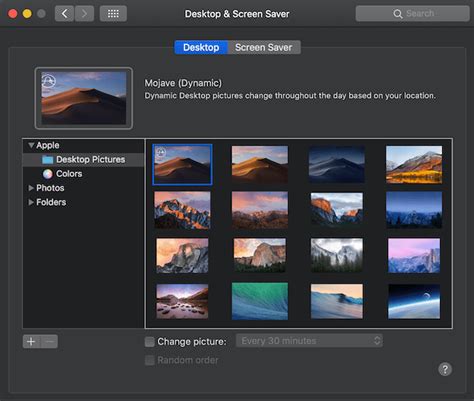This screenshot has height=401, width=474.
Task: Toggle the Random order checkbox
Action: [x=150, y=360]
